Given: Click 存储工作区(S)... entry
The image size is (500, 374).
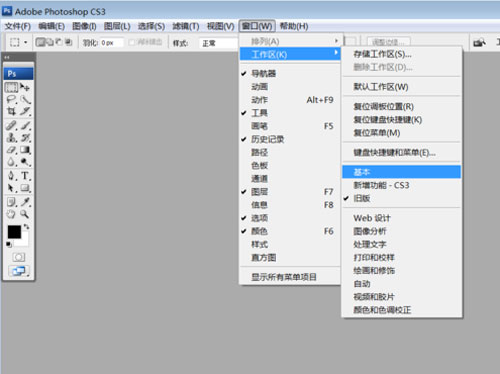Looking at the screenshot, I should pos(402,54).
